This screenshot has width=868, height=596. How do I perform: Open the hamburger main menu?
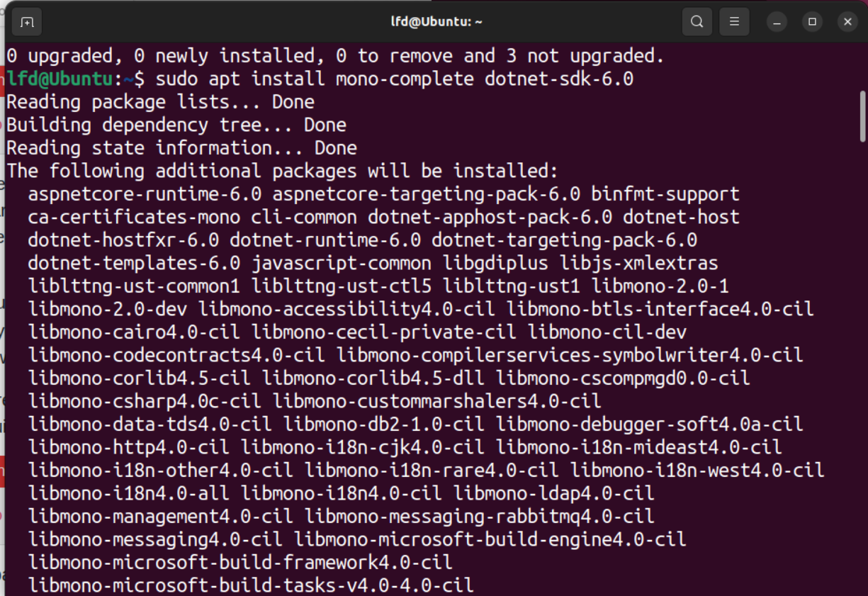[x=734, y=22]
